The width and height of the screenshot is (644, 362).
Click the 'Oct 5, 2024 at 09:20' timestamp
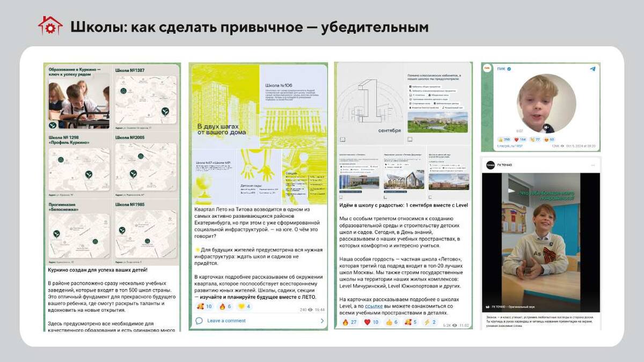click(580, 146)
